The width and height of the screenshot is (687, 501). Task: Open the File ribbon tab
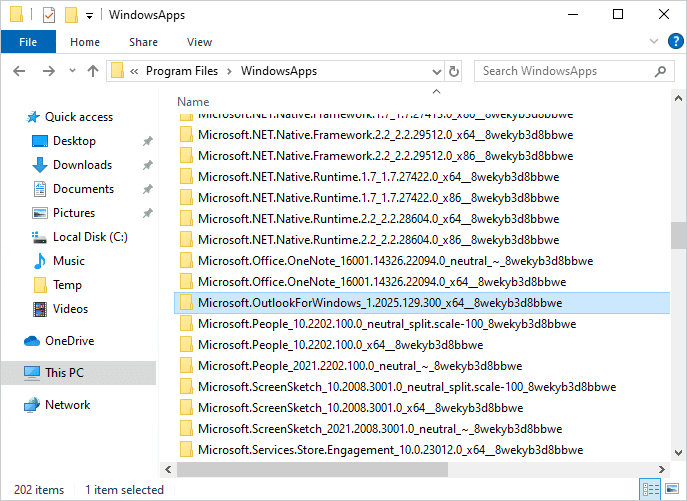[28, 42]
